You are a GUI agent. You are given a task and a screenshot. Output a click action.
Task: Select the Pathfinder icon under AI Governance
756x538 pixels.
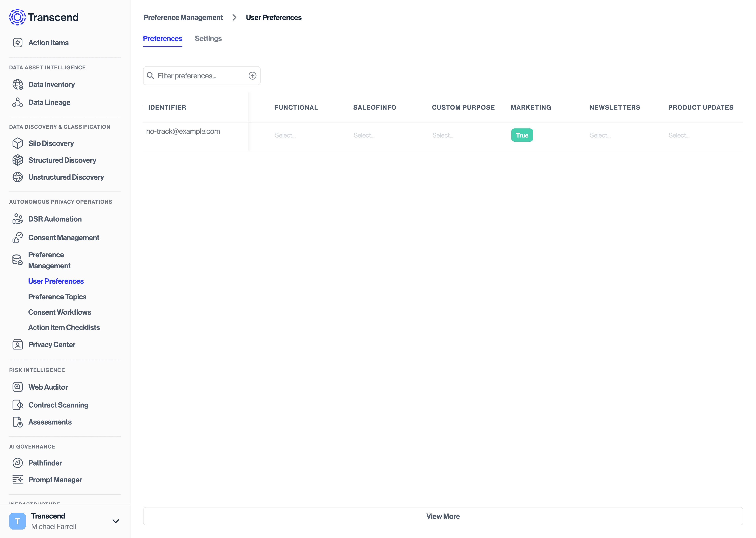18,463
